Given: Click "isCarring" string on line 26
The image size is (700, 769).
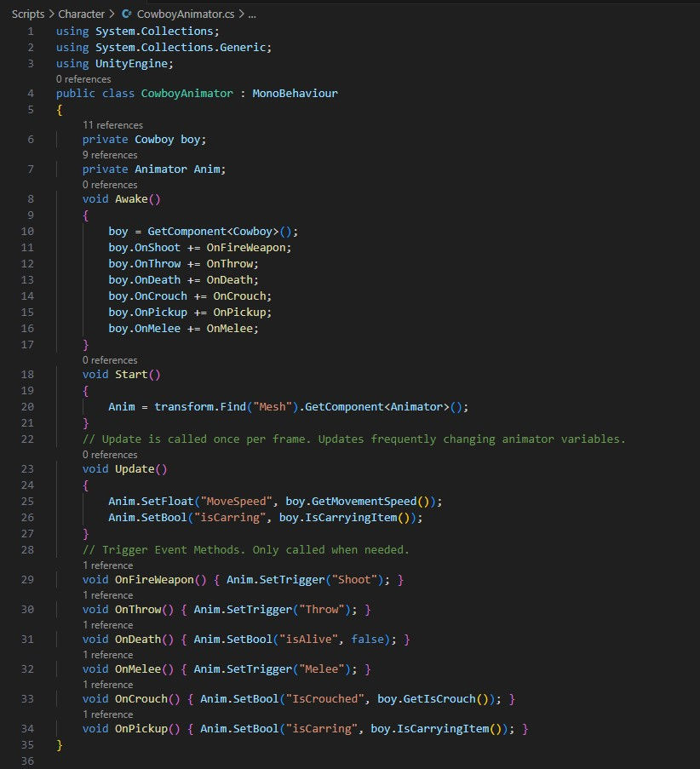Looking at the screenshot, I should [x=230, y=518].
